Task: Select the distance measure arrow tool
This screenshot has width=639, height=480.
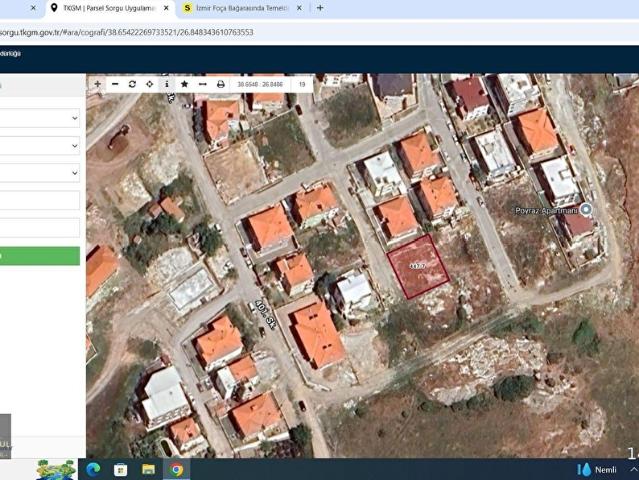Action: click(203, 84)
